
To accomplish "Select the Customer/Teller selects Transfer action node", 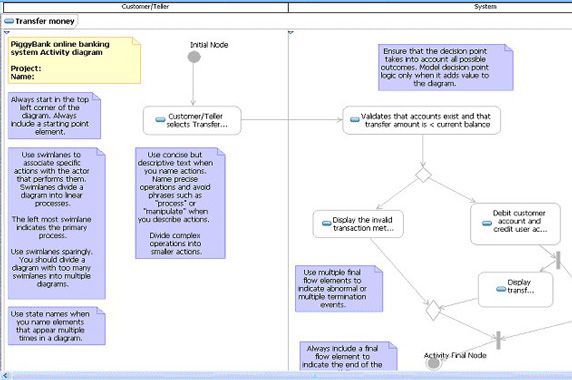I will [192, 120].
